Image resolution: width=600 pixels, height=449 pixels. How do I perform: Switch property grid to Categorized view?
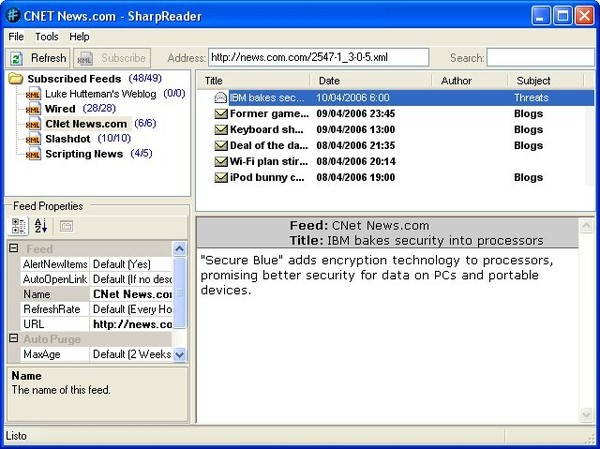18,226
